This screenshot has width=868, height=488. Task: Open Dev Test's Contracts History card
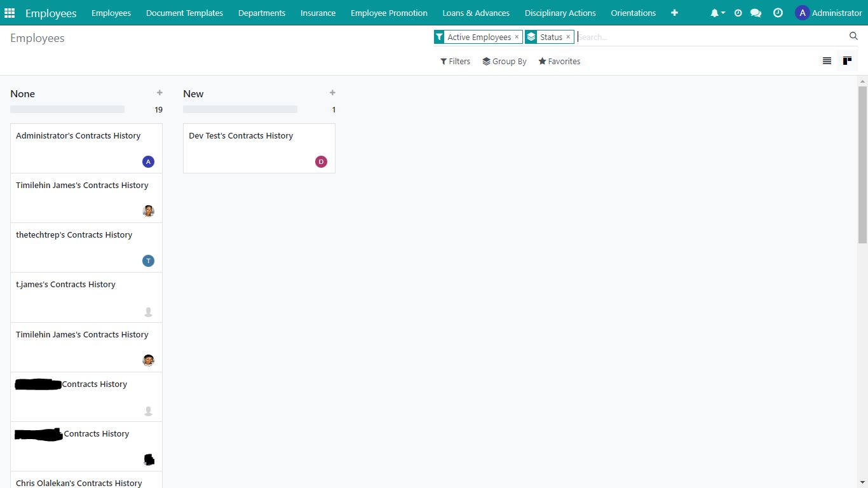(259, 148)
